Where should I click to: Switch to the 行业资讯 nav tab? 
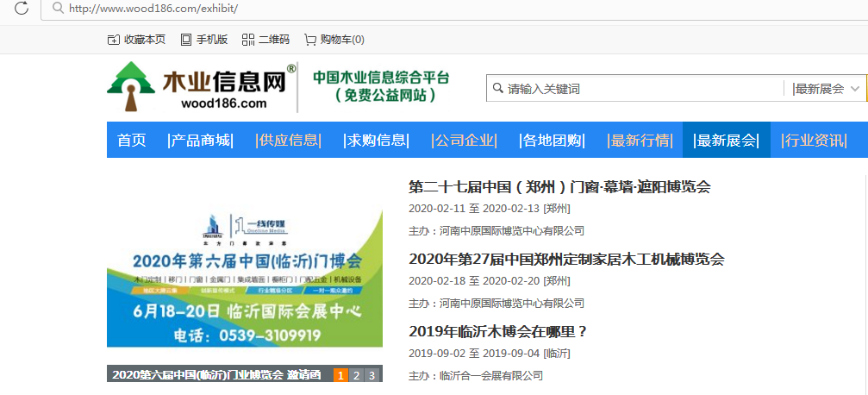814,141
